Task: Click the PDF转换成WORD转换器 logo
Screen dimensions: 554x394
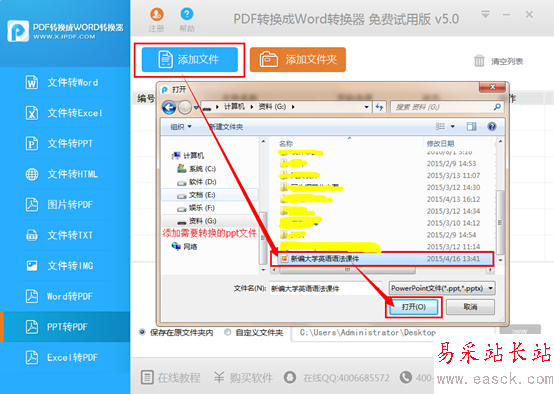Action: pyautogui.click(x=65, y=31)
